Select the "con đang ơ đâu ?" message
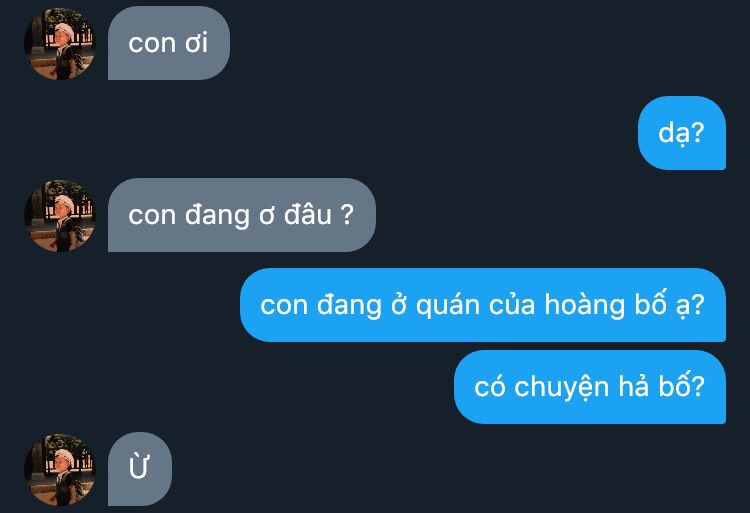This screenshot has width=750, height=513. [x=242, y=215]
